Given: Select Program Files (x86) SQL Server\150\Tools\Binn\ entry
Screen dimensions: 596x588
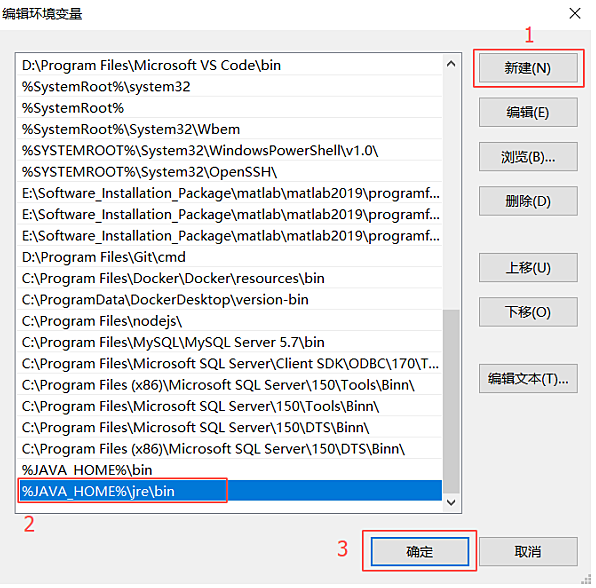Looking at the screenshot, I should click(x=229, y=385).
